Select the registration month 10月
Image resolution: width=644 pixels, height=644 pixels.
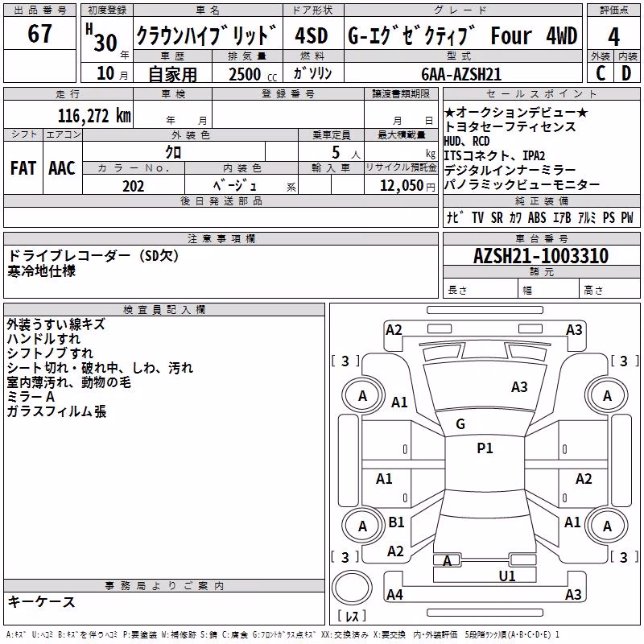pos(113,73)
